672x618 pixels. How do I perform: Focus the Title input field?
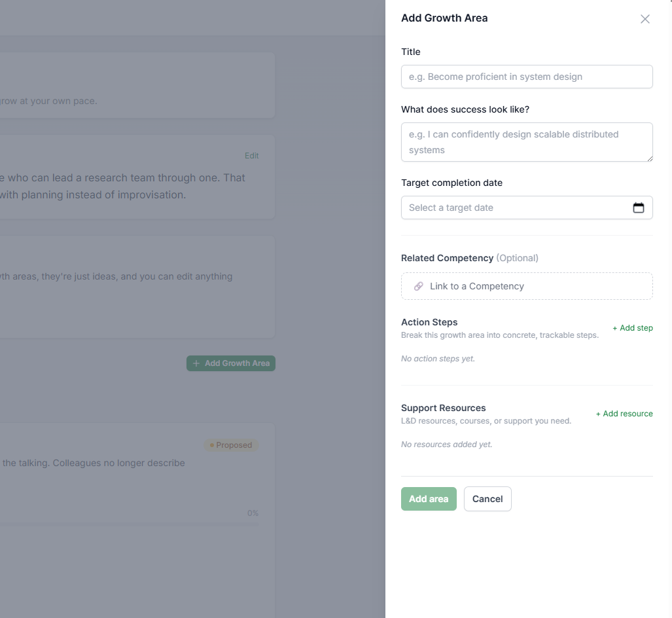pyautogui.click(x=527, y=77)
